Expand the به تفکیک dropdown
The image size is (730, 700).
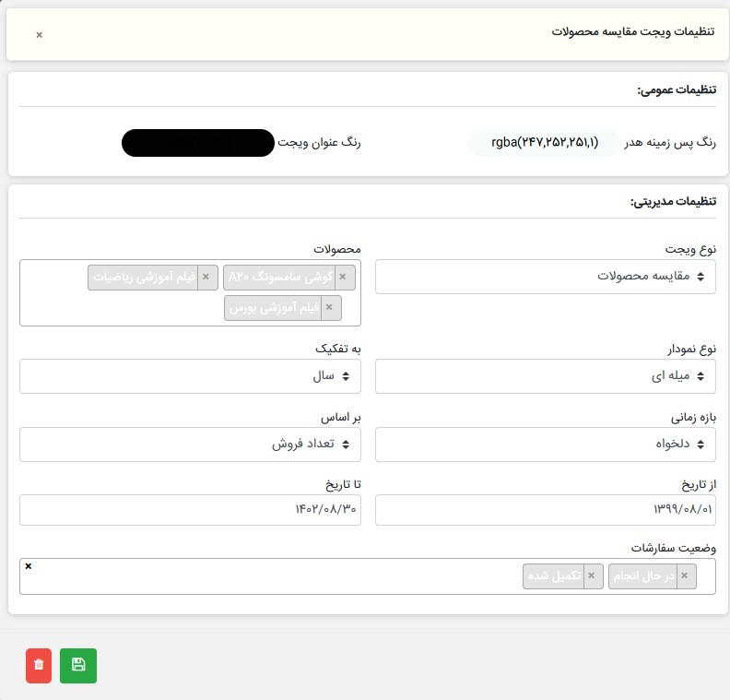(190, 376)
